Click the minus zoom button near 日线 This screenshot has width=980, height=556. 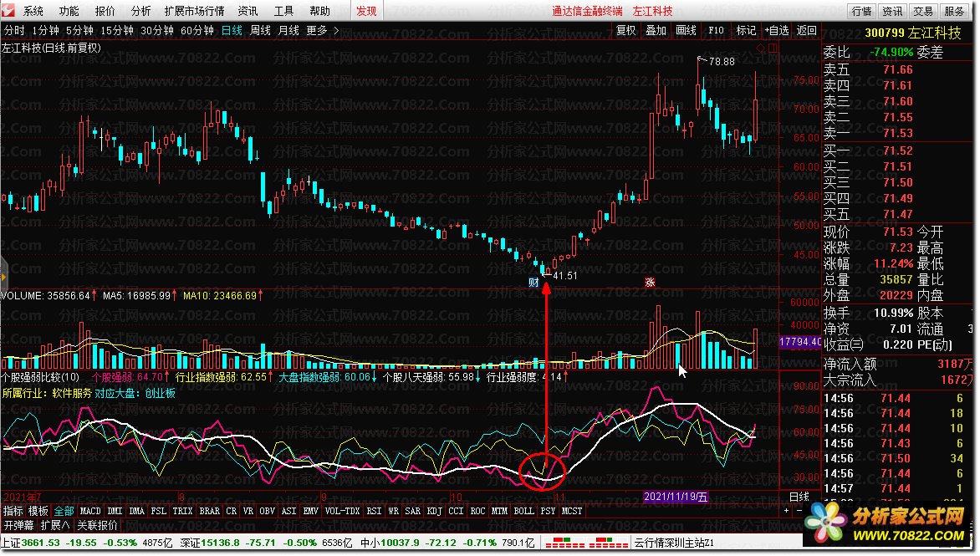click(x=799, y=511)
